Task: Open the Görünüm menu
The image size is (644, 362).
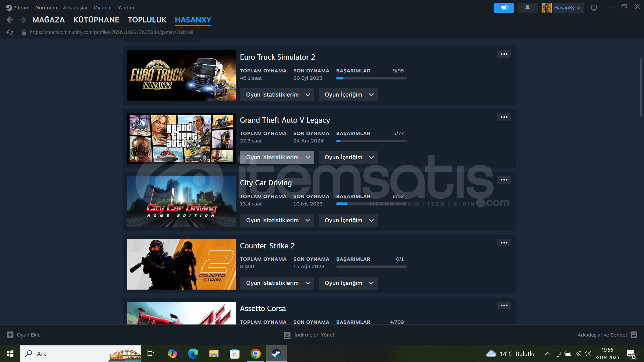Action: pos(46,8)
